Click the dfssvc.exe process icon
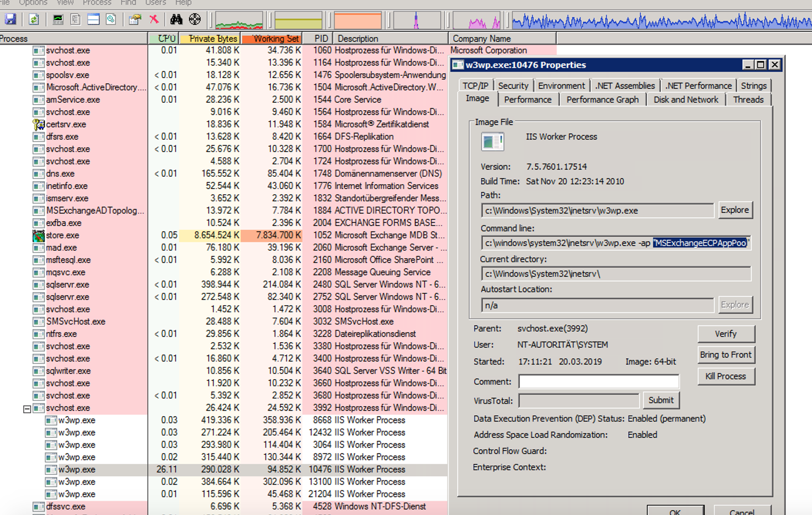 [x=39, y=507]
